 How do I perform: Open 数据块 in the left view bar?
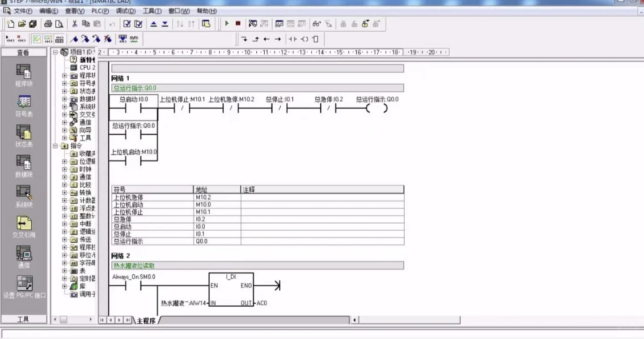pos(24,166)
